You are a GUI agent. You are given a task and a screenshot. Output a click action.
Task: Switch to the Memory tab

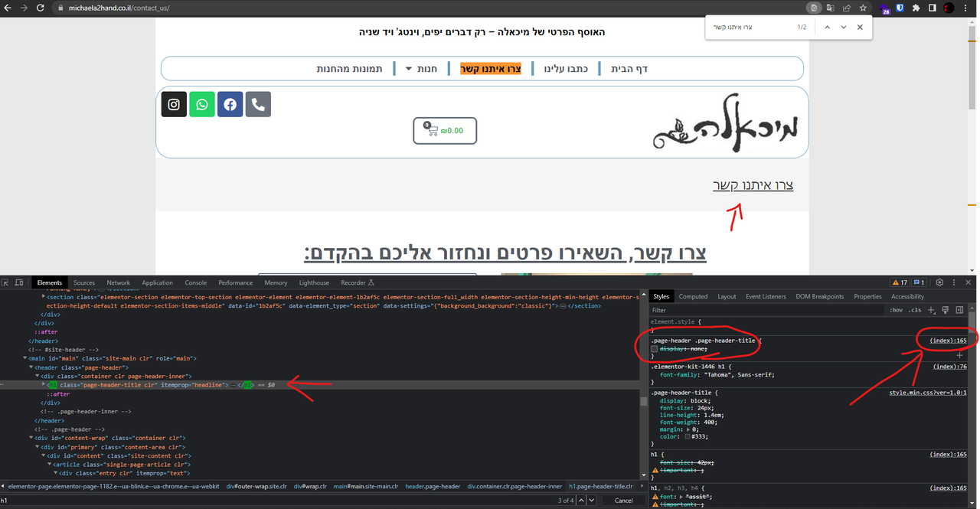pos(276,282)
